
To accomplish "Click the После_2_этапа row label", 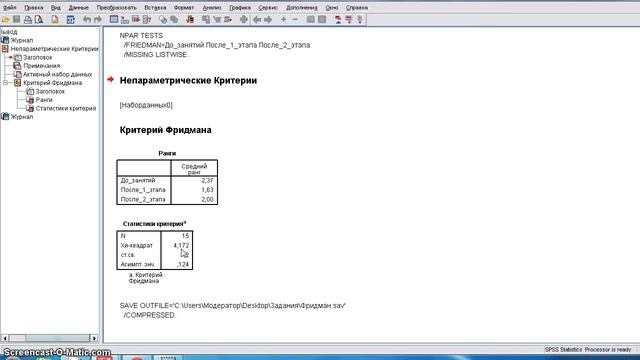I will tap(143, 199).
